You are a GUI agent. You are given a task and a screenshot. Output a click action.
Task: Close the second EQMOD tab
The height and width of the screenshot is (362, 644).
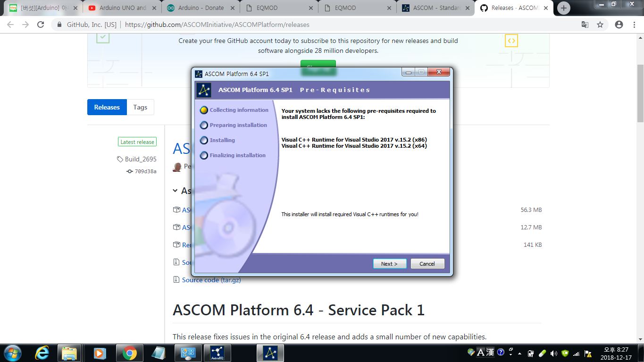pos(389,8)
